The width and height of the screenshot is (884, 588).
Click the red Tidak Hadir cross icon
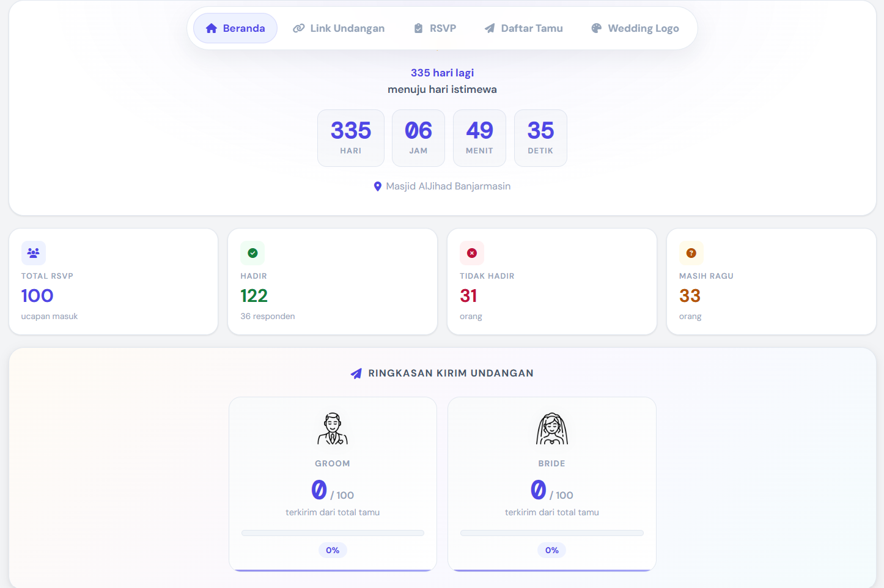472,253
